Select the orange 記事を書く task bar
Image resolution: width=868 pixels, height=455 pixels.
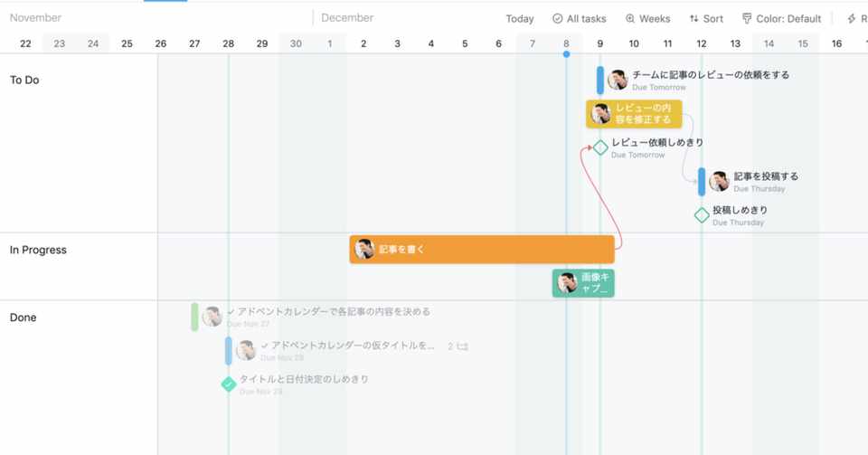pyautogui.click(x=482, y=250)
